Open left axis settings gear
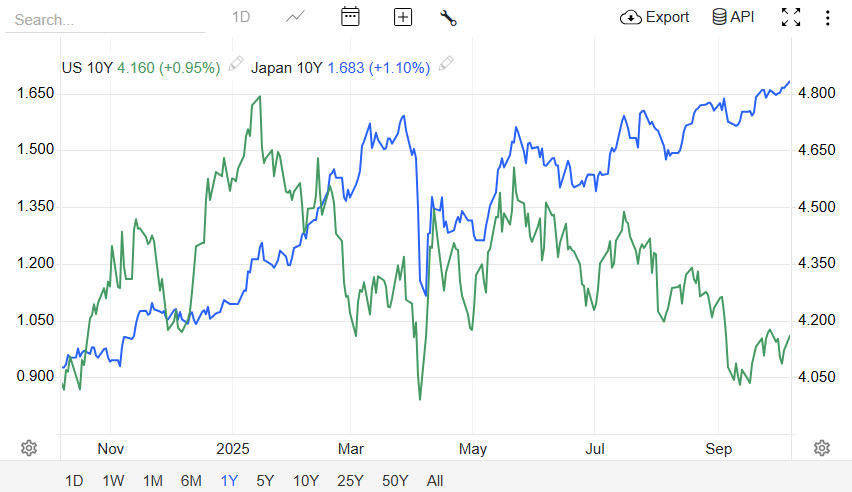This screenshot has width=852, height=492. point(29,447)
